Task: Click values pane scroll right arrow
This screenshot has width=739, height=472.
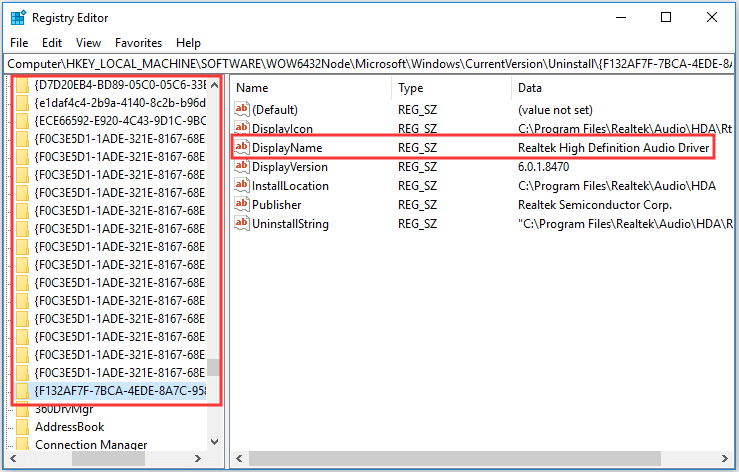Action: click(x=724, y=458)
